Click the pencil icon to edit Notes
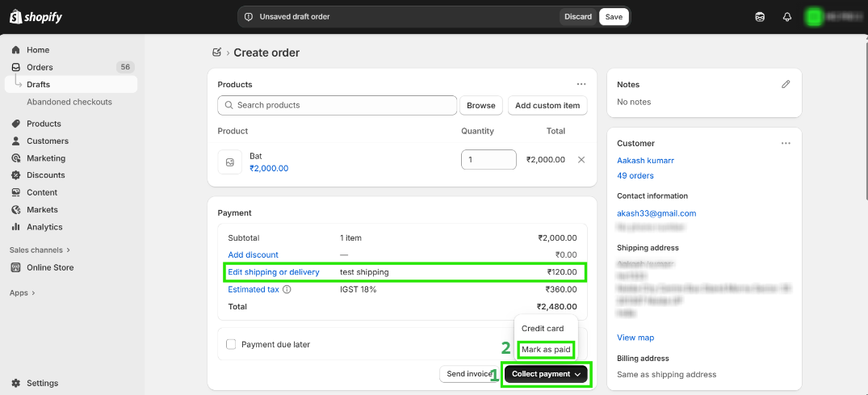 tap(786, 84)
